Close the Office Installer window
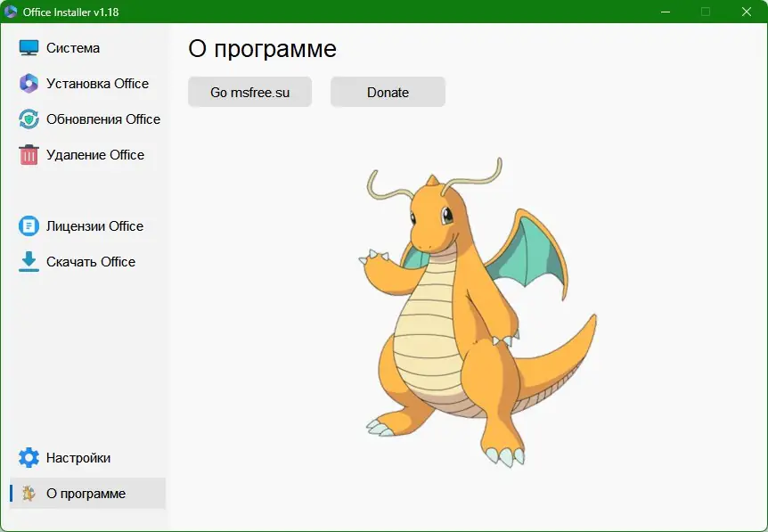This screenshot has width=768, height=532. [747, 12]
